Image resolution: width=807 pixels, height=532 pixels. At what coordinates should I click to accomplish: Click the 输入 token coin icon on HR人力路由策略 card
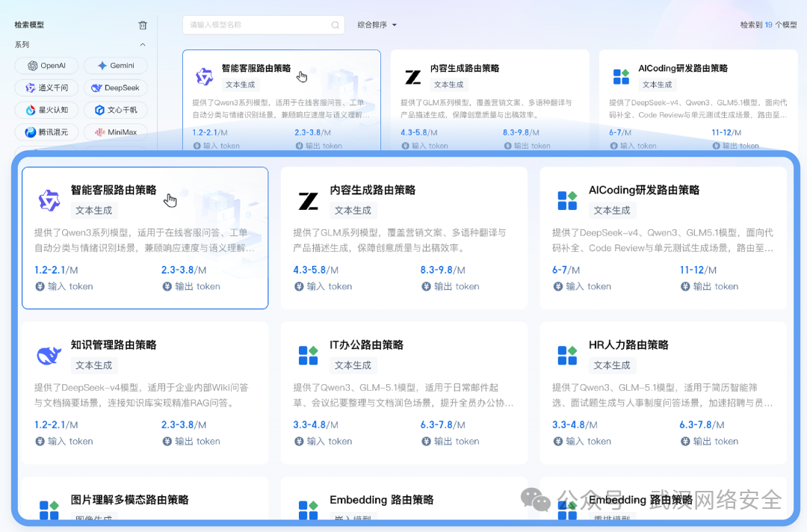coord(558,441)
